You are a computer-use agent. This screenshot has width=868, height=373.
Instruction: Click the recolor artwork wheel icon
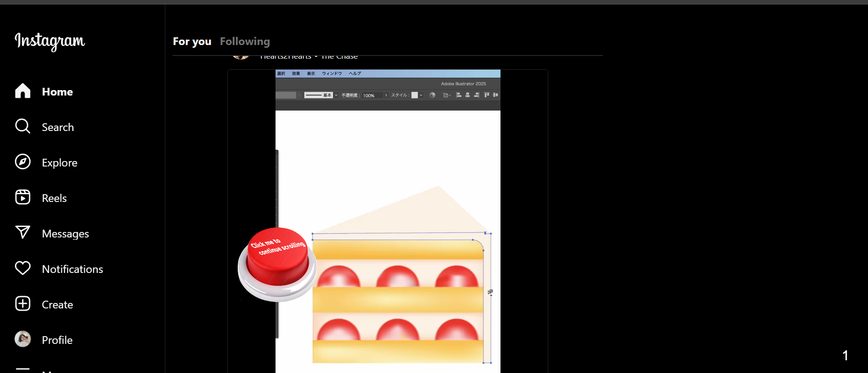432,95
